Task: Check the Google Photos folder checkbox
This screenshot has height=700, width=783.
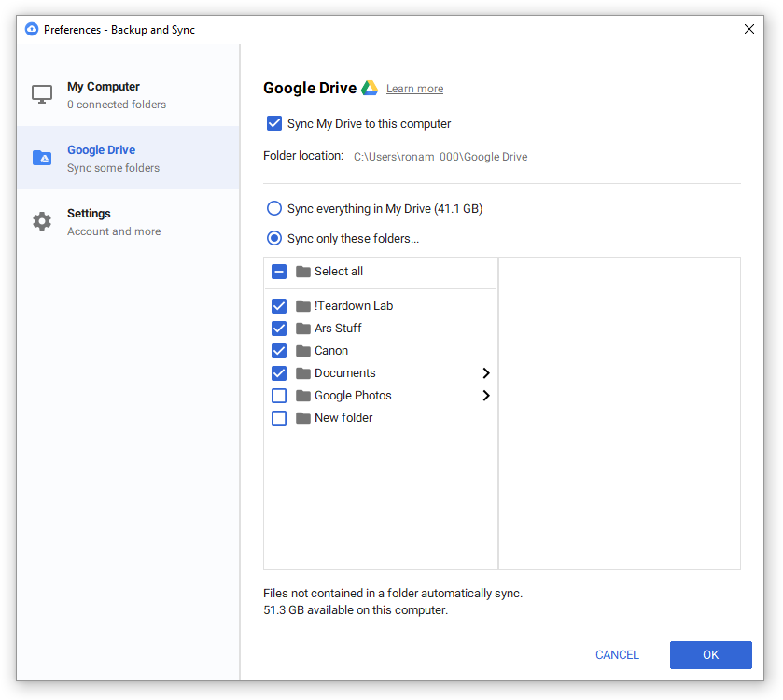Action: (x=279, y=396)
